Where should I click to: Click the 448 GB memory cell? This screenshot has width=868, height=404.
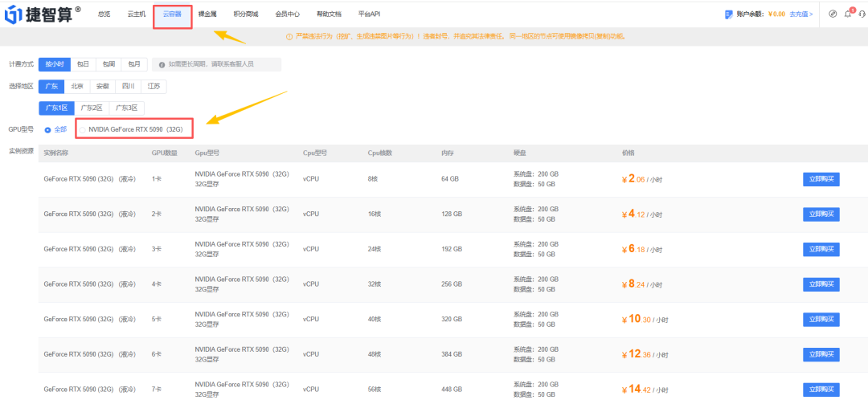pos(451,390)
